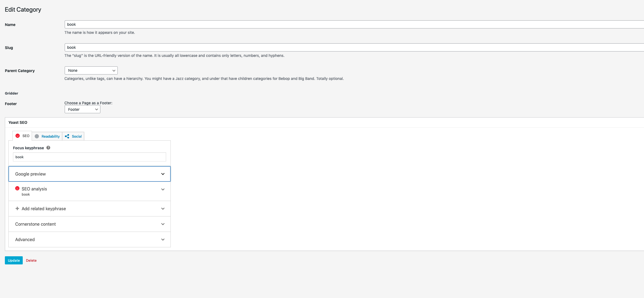Screen dimensions: 644x298
Task: Click the Advanced section chevron arrow
Action: [163, 239]
